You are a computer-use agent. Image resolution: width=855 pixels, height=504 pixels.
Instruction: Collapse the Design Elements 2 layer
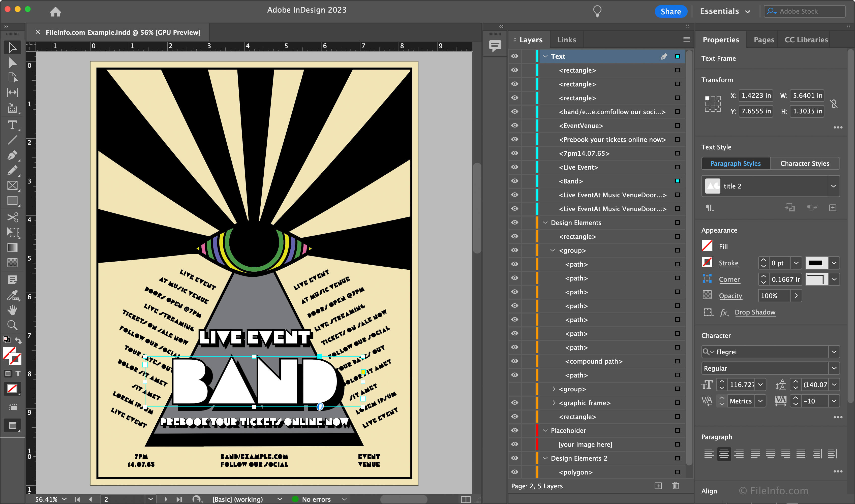(544, 458)
